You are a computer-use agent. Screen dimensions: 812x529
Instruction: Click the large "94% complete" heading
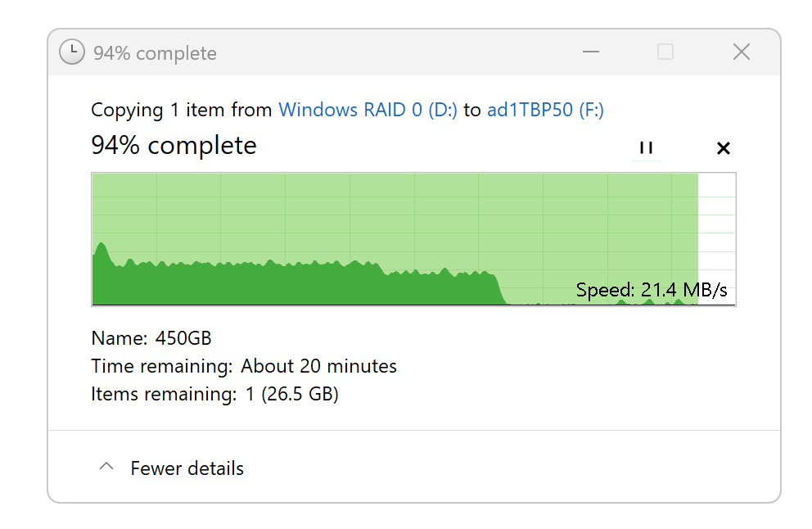tap(174, 146)
